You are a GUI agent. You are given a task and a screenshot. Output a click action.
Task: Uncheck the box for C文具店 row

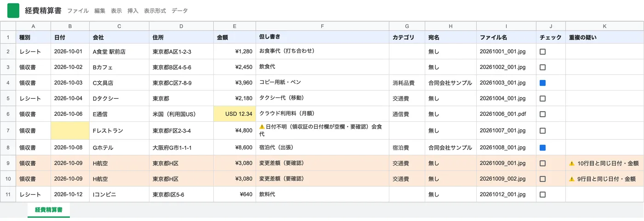(x=542, y=83)
